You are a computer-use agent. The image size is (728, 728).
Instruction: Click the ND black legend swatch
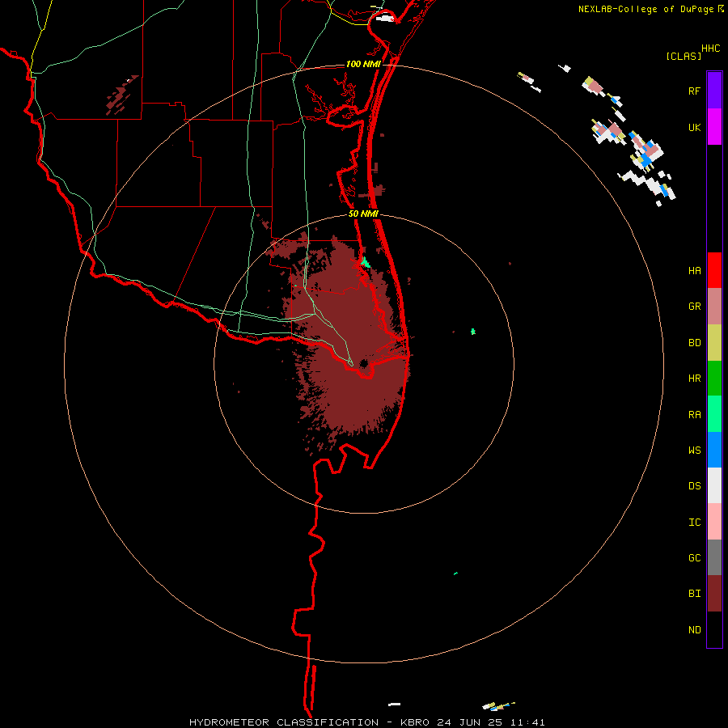point(714,629)
